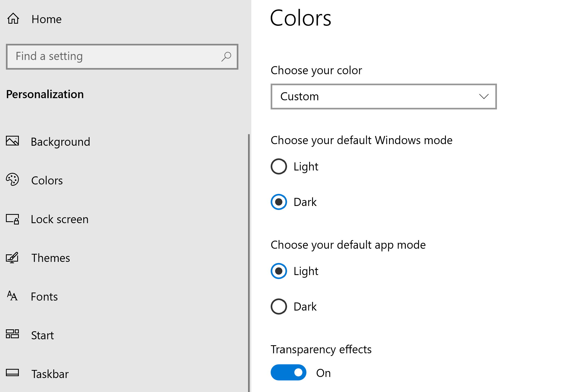565x392 pixels.
Task: Select Dark for default app mode
Action: [278, 306]
